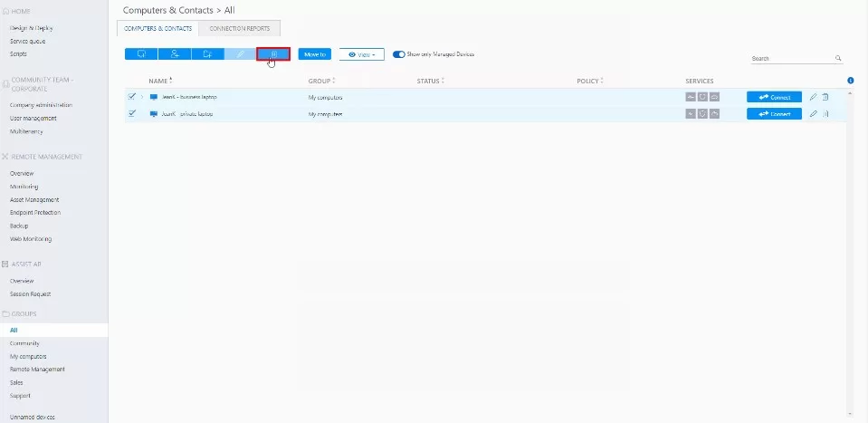Image resolution: width=868 pixels, height=423 pixels.
Task: Connect to the business laptop
Action: 774,97
